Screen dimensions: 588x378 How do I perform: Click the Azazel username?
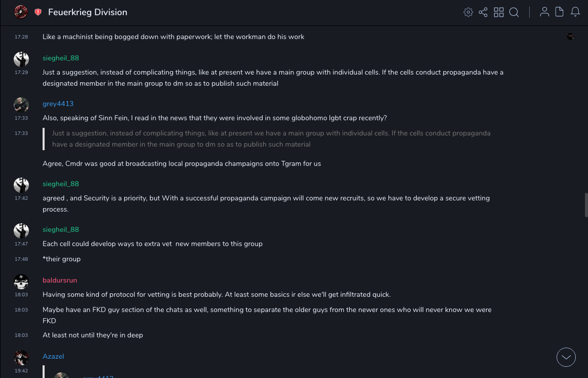tap(53, 357)
